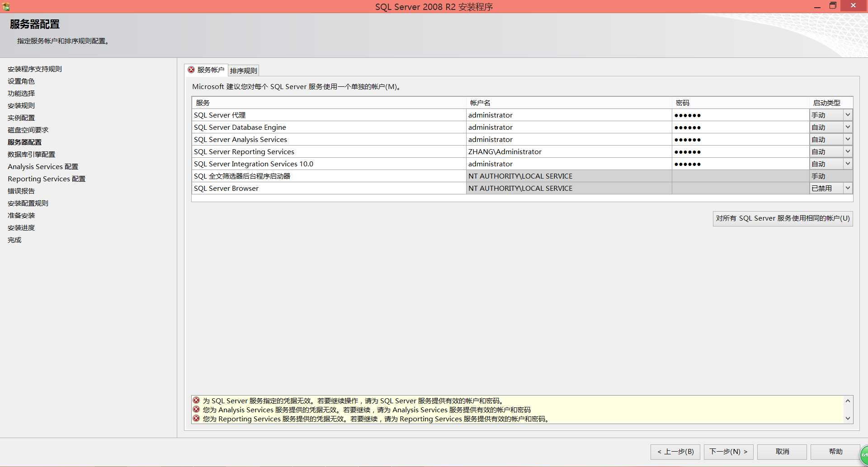Click error icon on the 服务帐户 tab
The width and height of the screenshot is (868, 467).
(x=191, y=70)
